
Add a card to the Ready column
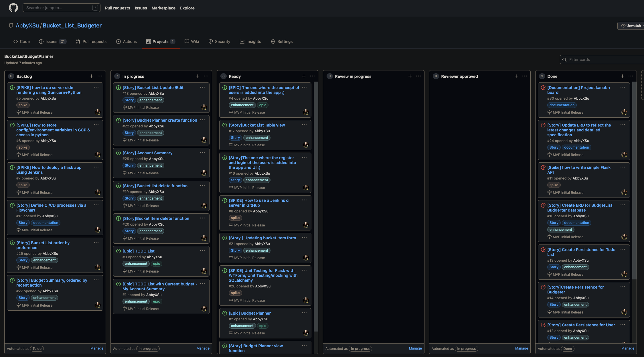pos(304,76)
